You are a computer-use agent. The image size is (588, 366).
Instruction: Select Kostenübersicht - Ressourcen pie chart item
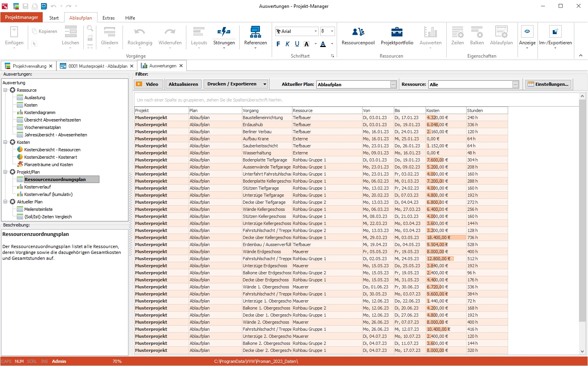pyautogui.click(x=52, y=150)
